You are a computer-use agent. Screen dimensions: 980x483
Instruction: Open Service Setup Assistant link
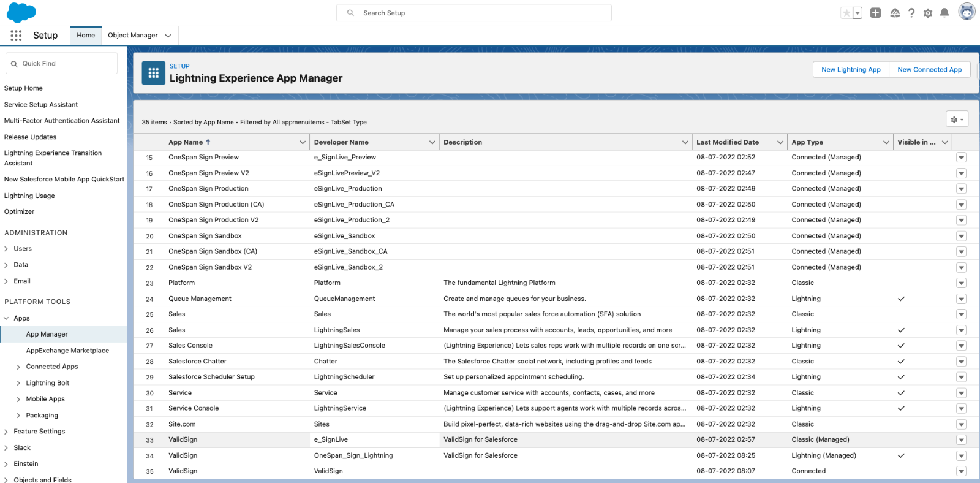(x=41, y=105)
